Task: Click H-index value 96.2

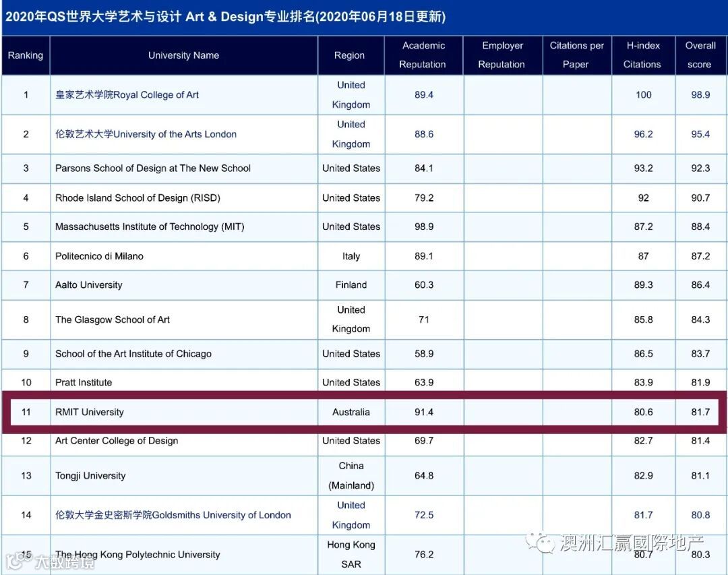Action: (x=644, y=134)
